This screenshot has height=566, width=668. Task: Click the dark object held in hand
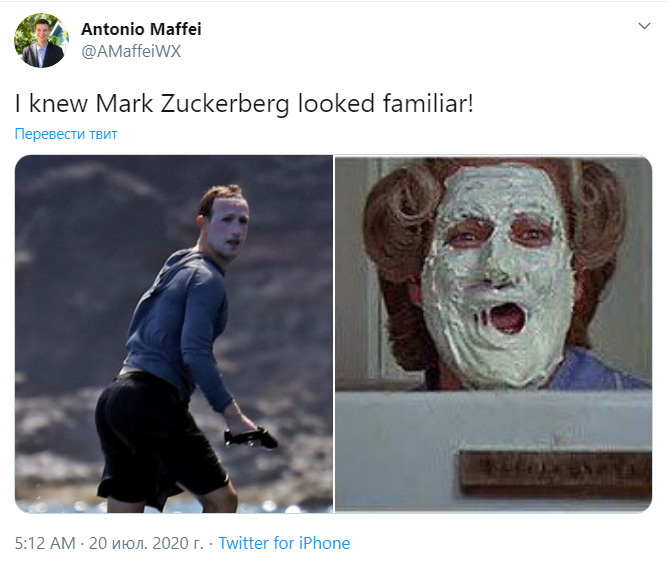point(251,438)
